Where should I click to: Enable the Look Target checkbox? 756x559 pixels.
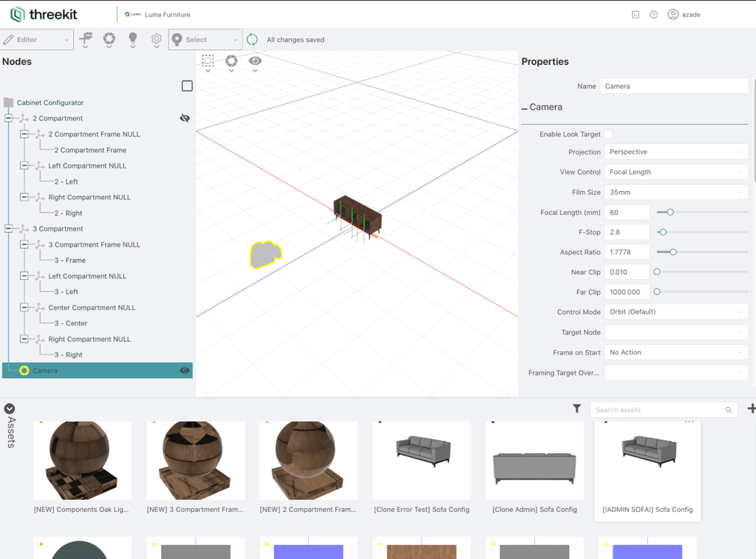[x=608, y=134]
